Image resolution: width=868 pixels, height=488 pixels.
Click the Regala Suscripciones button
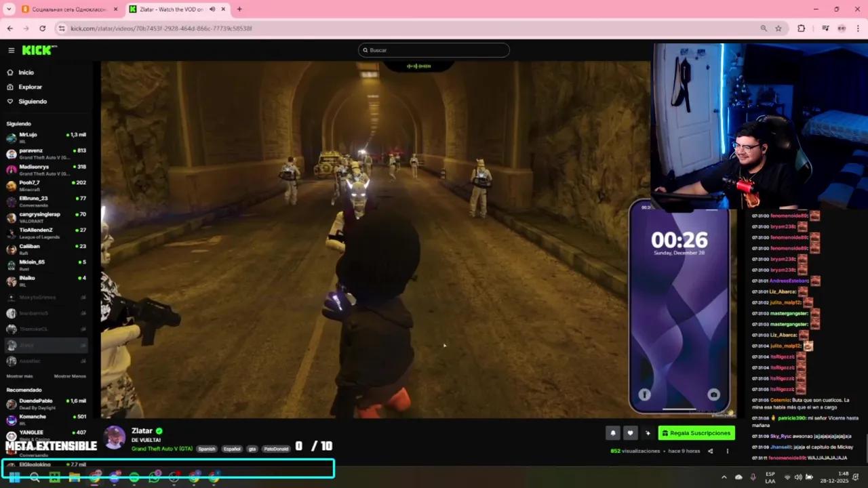coord(696,432)
